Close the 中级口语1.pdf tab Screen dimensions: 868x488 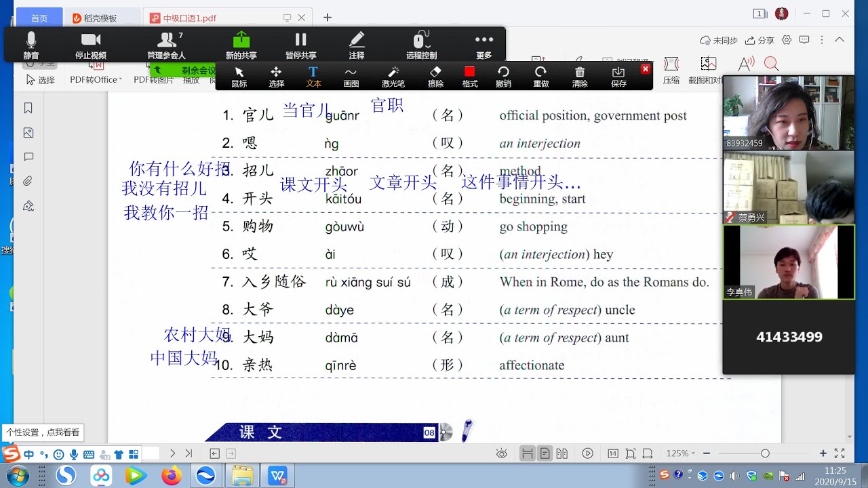coord(302,18)
